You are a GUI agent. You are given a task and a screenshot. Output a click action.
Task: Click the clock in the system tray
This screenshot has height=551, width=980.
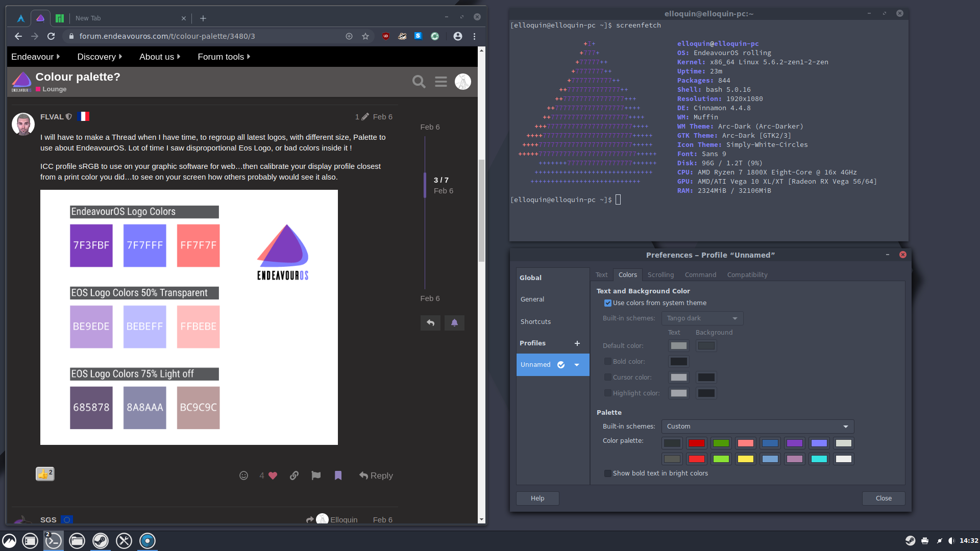[969, 541]
